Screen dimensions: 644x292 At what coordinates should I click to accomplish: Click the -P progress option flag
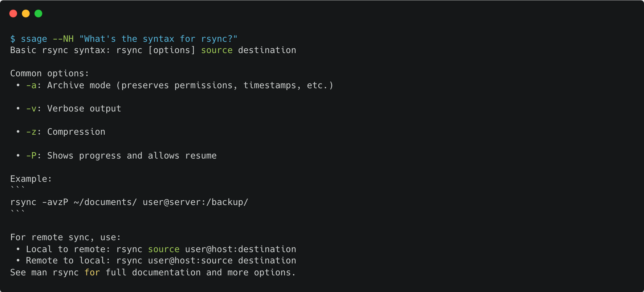coord(31,156)
